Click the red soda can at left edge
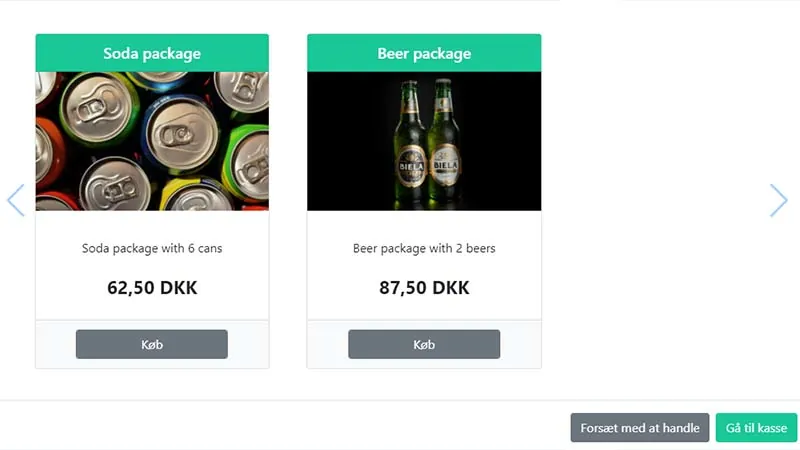The width and height of the screenshot is (800, 450). (x=48, y=153)
